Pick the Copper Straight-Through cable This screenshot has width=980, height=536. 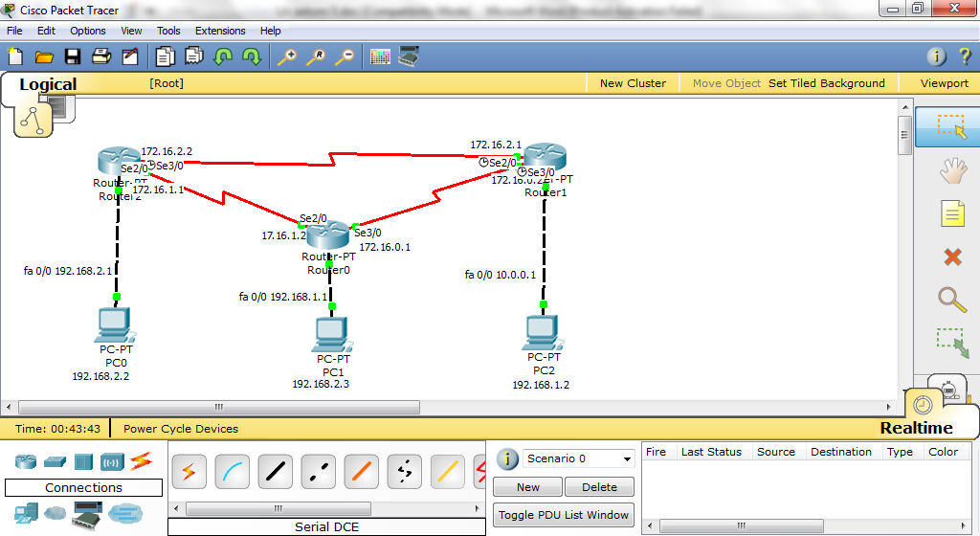point(275,471)
